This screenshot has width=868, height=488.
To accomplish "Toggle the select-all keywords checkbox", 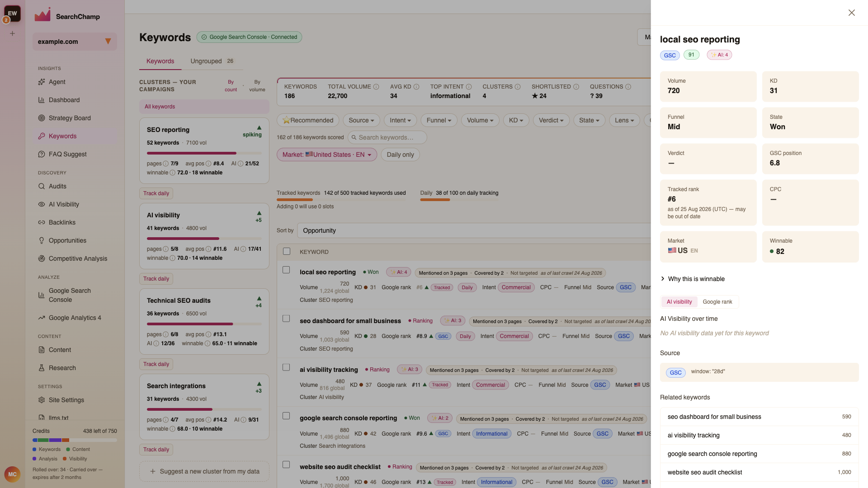I will click(x=287, y=251).
